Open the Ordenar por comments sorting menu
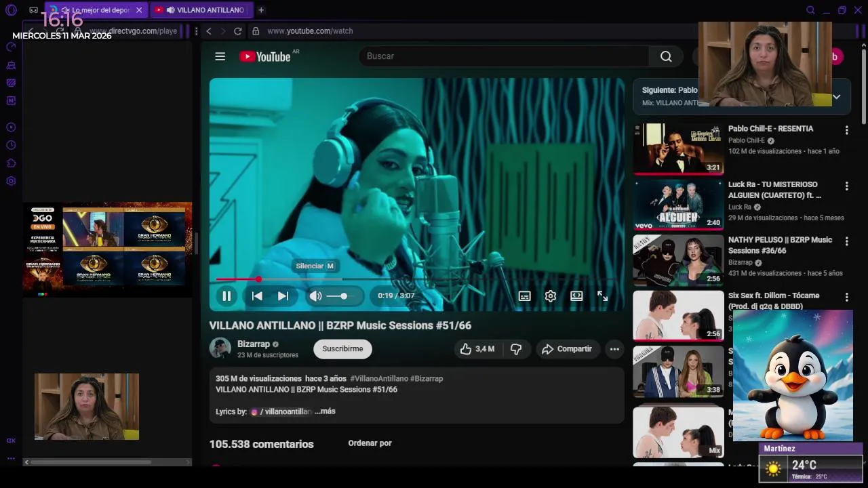 pyautogui.click(x=370, y=443)
